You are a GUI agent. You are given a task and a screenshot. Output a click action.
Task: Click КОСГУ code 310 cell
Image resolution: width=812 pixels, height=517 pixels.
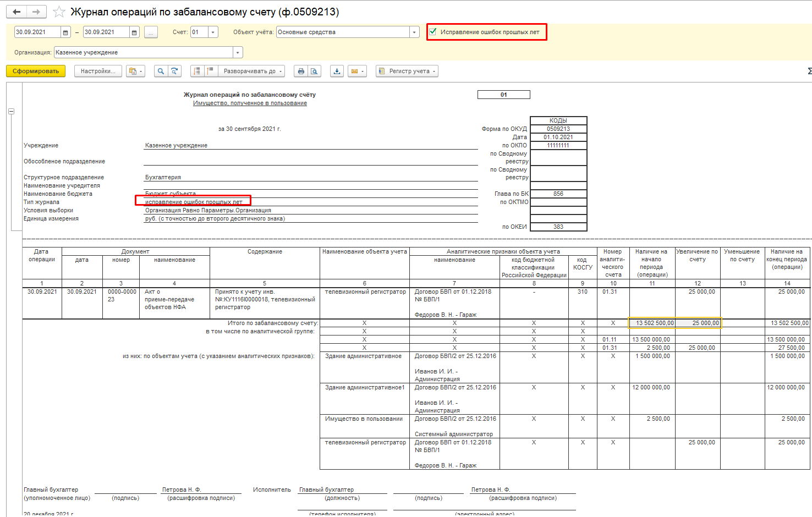(x=583, y=303)
